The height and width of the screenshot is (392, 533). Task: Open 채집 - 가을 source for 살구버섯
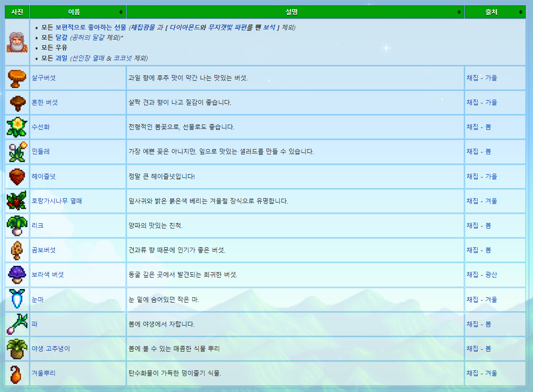(x=482, y=78)
